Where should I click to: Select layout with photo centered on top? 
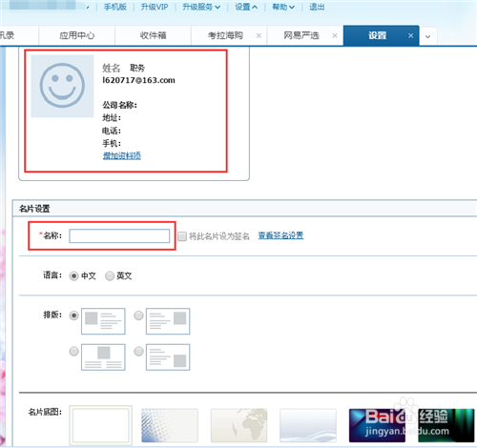(73, 352)
